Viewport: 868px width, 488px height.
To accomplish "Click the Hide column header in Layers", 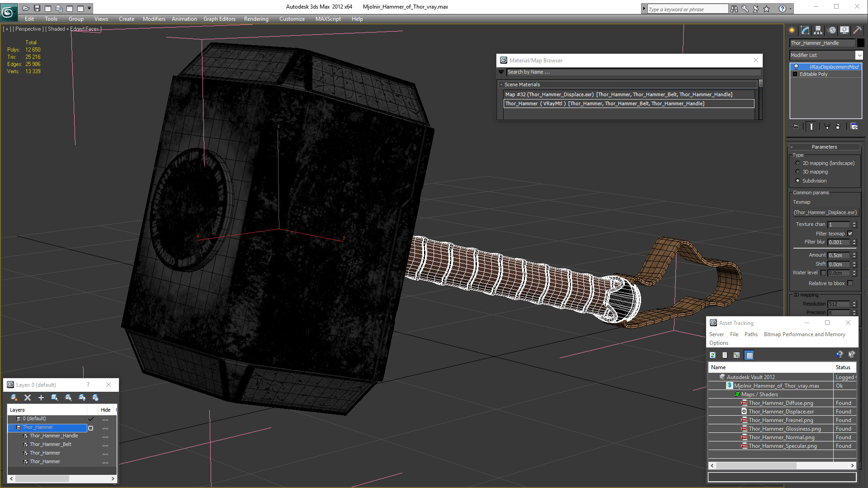I will click(106, 410).
